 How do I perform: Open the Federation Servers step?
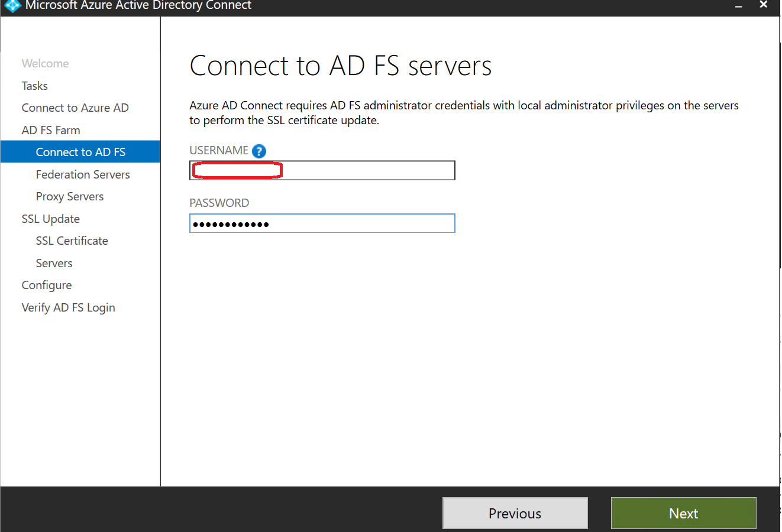click(x=83, y=174)
